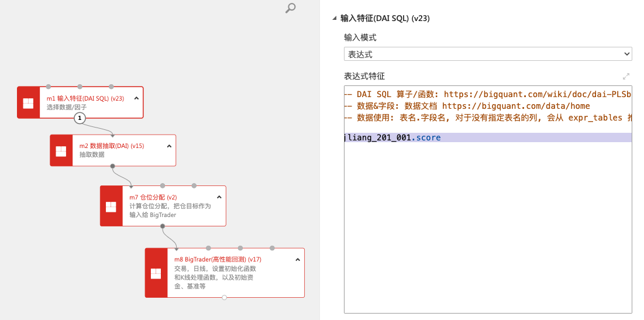Click the m7 仓位分配 output port

click(163, 226)
